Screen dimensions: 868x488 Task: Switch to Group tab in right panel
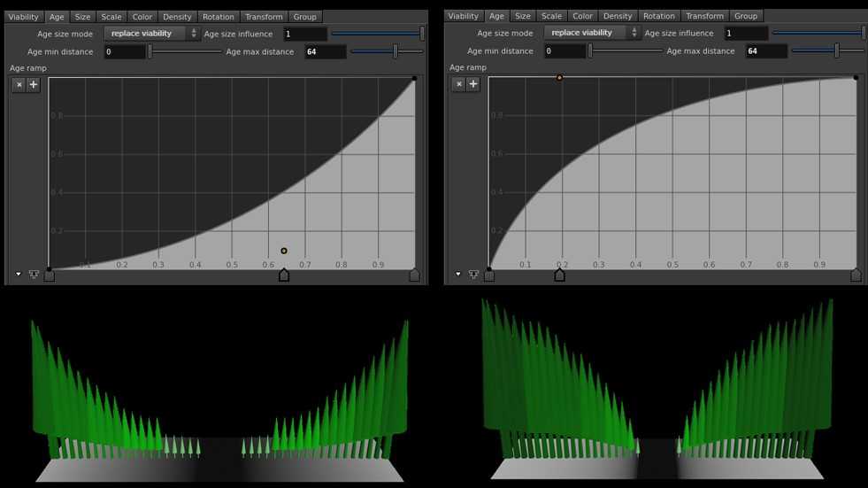(x=746, y=16)
